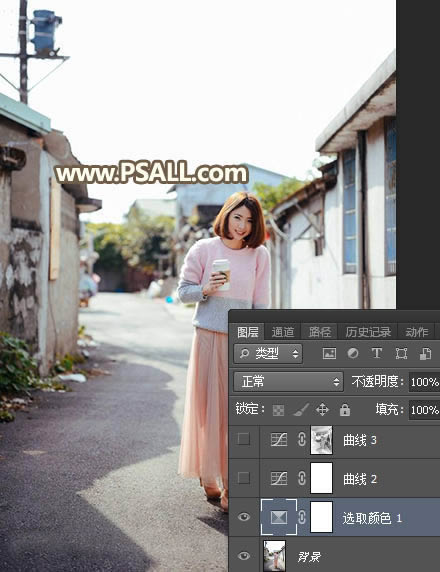Open the 类型 filter dropdown
The height and width of the screenshot is (572, 440).
[x=268, y=353]
